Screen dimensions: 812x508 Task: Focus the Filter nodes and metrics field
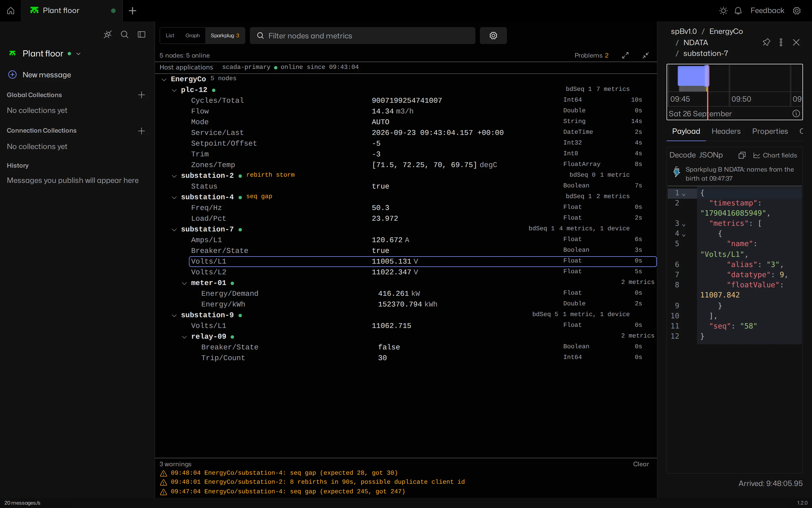click(x=362, y=36)
